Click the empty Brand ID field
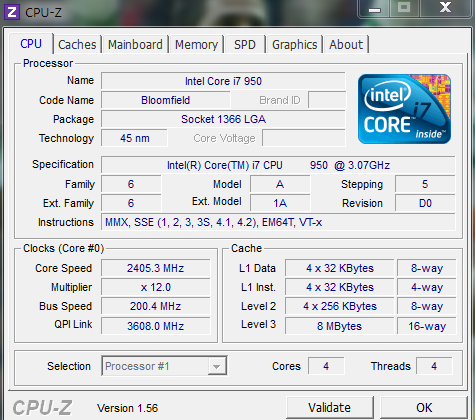 (x=327, y=100)
